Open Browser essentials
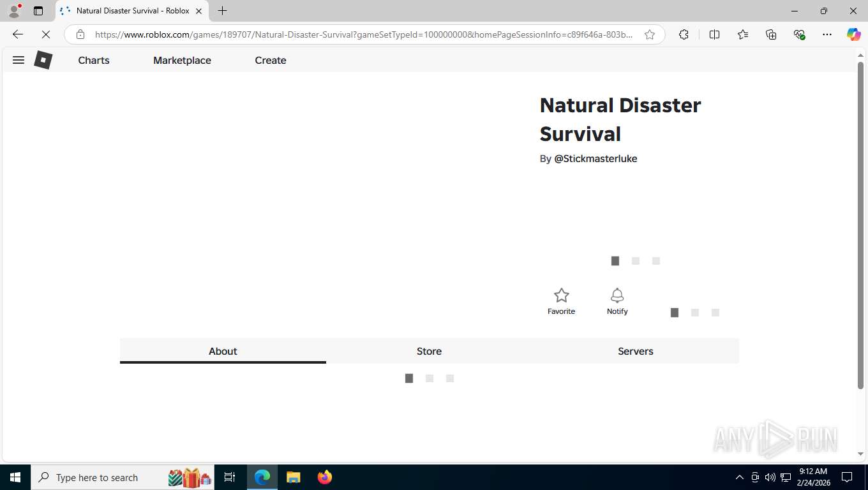 tap(799, 34)
